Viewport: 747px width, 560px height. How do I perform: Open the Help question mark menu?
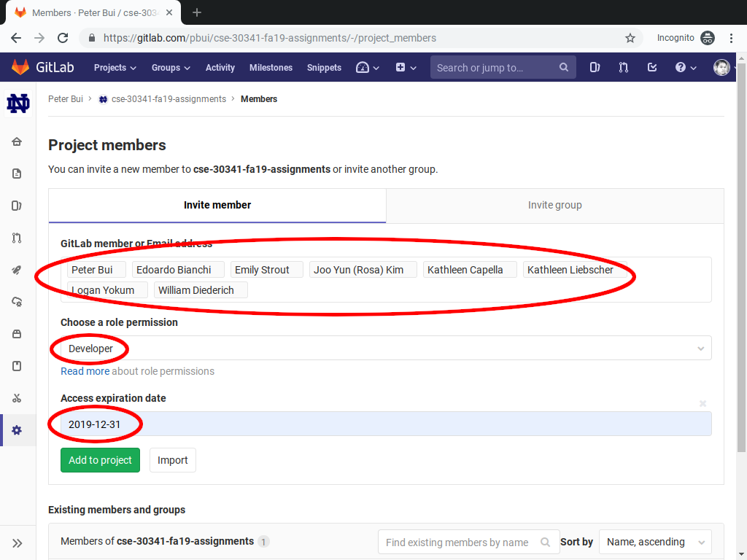pos(686,67)
